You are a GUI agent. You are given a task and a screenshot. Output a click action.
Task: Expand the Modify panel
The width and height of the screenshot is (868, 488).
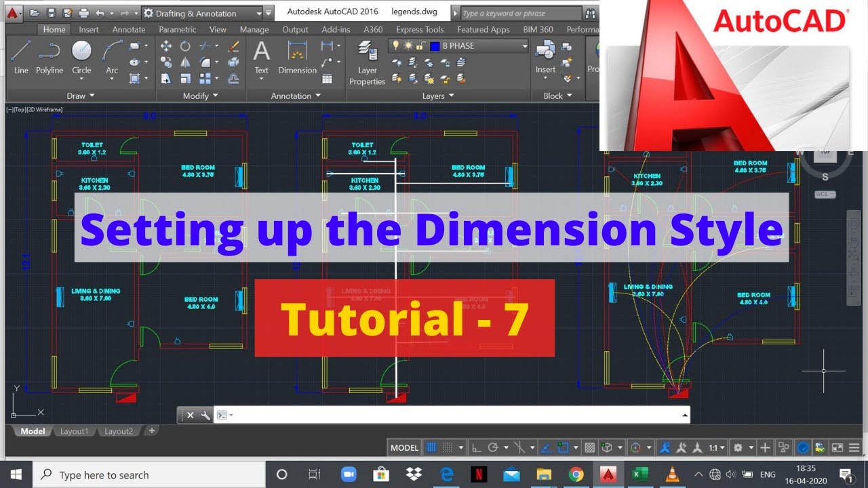[x=200, y=96]
